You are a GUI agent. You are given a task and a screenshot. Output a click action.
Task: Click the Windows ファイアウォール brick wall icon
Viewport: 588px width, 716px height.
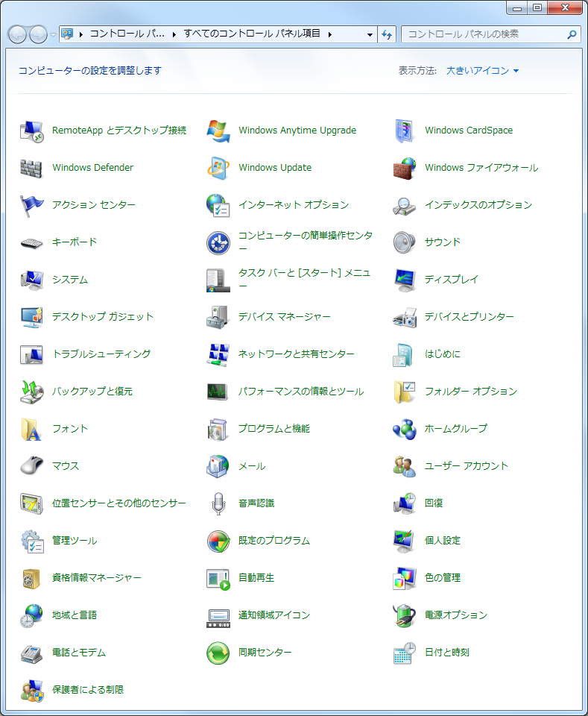tap(404, 168)
